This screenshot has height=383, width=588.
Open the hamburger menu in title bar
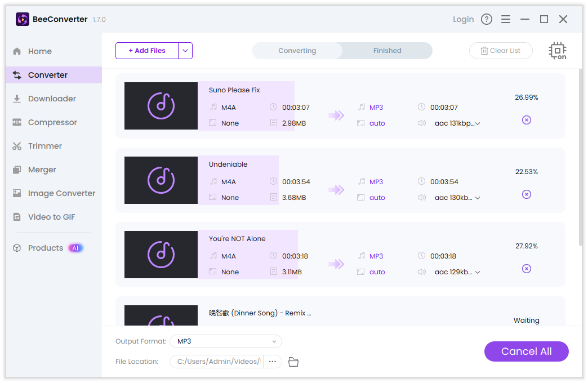(506, 19)
